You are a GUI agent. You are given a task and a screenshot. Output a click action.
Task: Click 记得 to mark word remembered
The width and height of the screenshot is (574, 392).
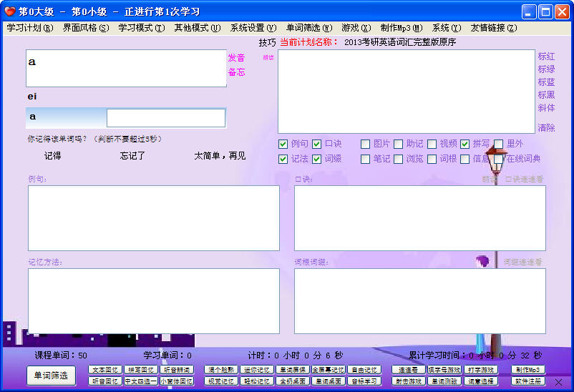tap(53, 156)
